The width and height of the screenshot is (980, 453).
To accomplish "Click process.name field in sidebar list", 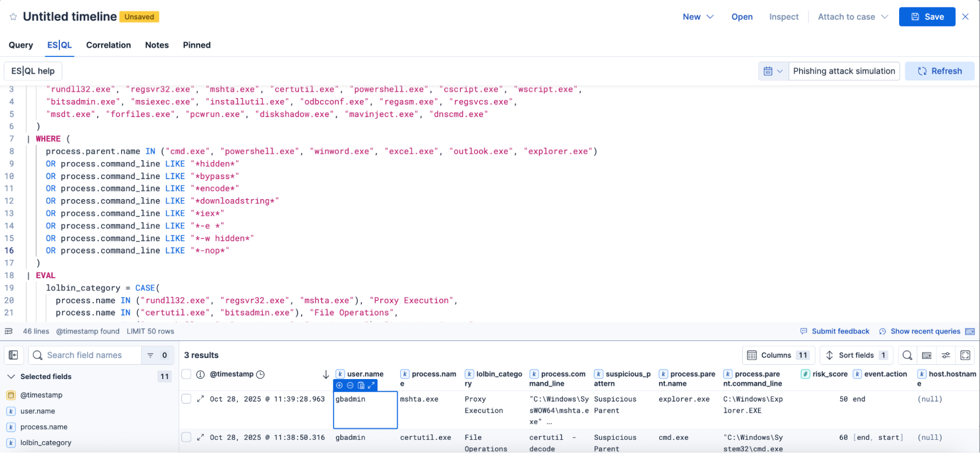I will point(44,427).
